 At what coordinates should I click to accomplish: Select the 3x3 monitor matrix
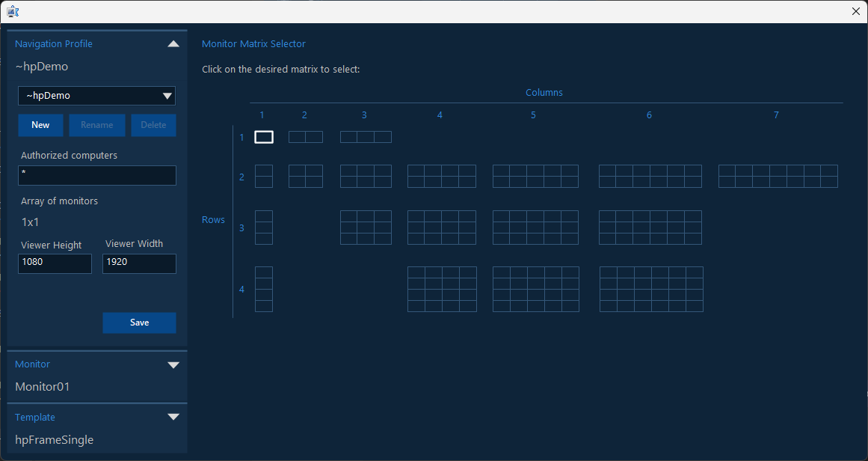tap(365, 228)
